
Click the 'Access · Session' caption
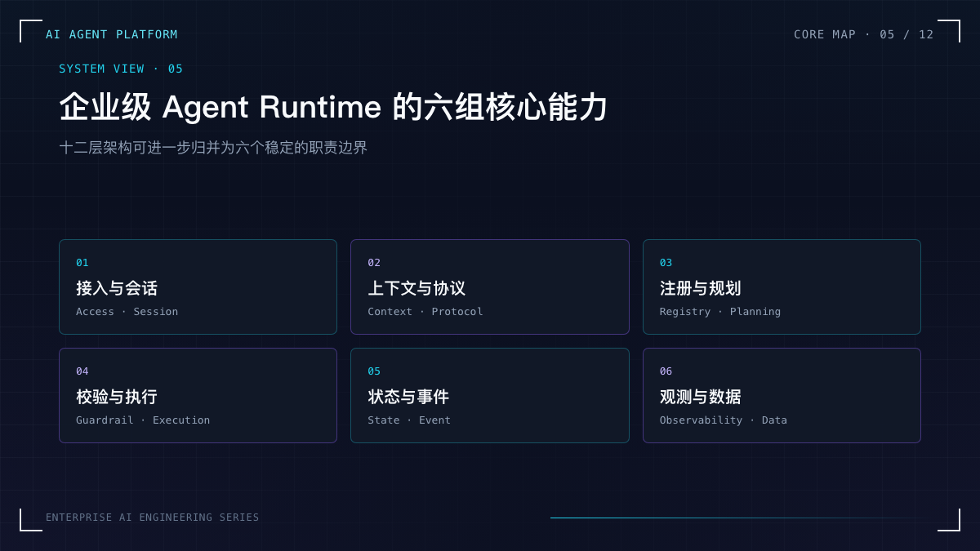[127, 312]
